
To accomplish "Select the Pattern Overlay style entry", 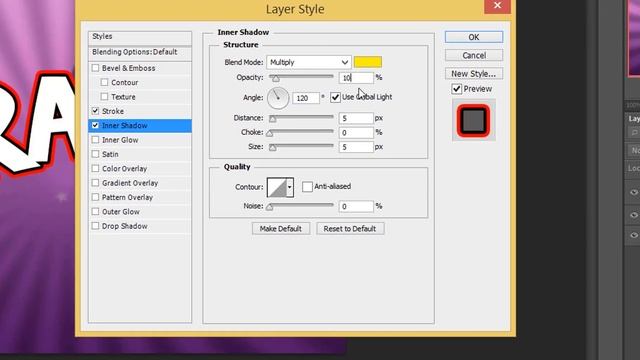I will point(127,197).
